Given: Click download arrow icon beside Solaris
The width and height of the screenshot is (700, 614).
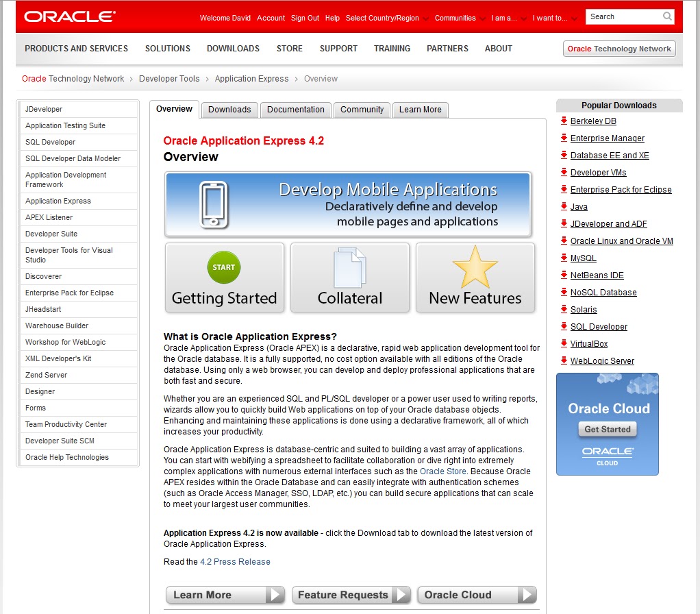Looking at the screenshot, I should click(564, 309).
